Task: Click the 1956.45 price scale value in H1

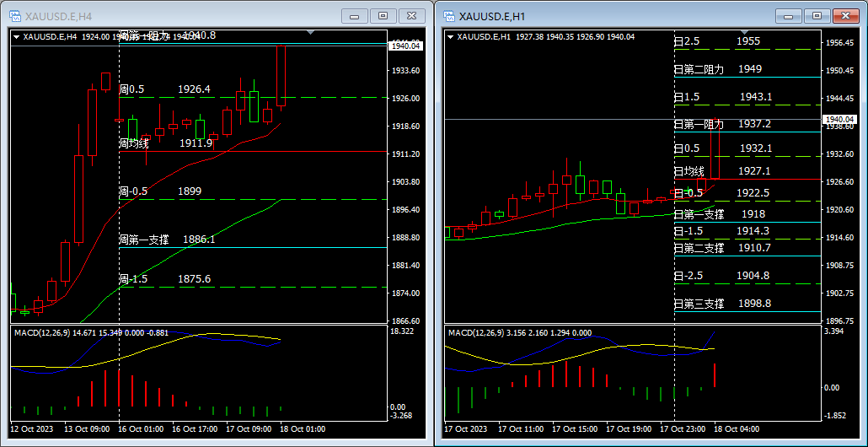Action: (x=839, y=43)
